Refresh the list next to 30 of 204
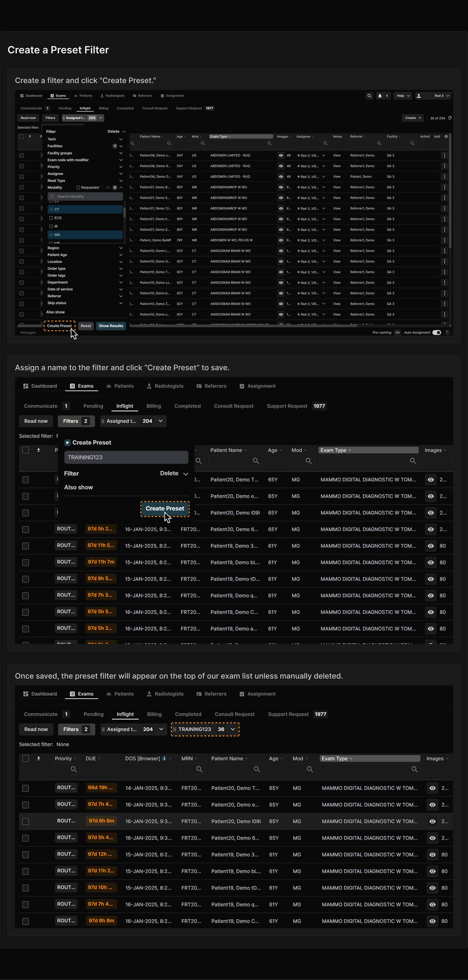 (450, 118)
